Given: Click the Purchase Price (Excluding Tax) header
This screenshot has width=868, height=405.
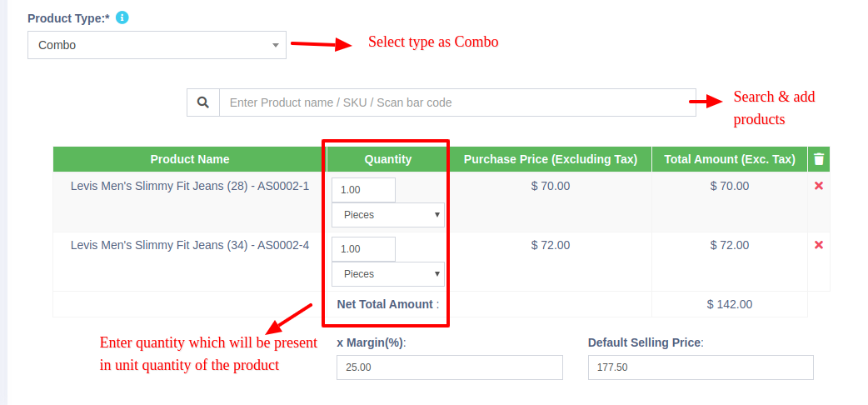Looking at the screenshot, I should pyautogui.click(x=551, y=159).
